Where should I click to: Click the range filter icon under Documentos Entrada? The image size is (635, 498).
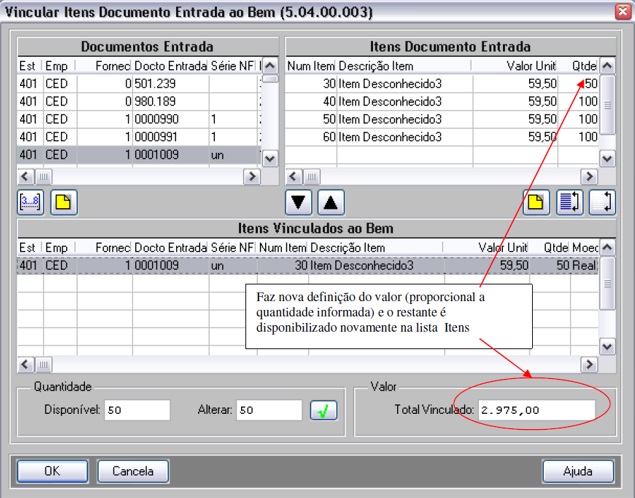pyautogui.click(x=30, y=202)
